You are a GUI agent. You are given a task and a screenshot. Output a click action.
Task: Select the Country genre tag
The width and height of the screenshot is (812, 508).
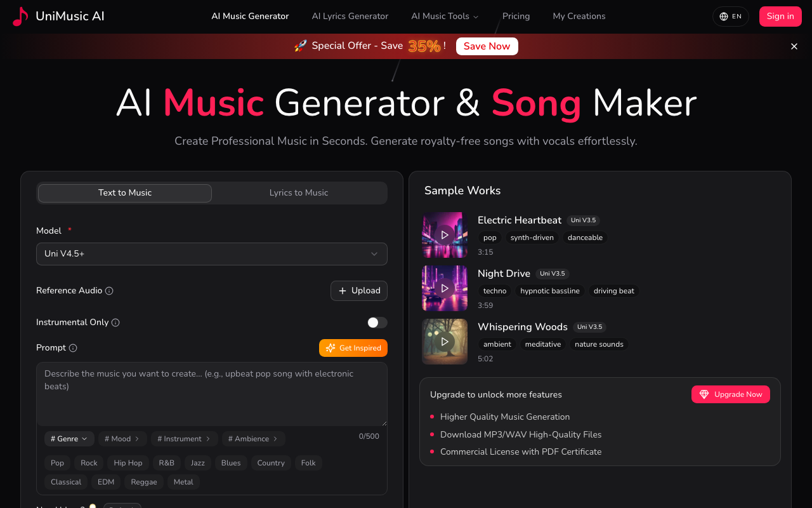click(x=271, y=463)
